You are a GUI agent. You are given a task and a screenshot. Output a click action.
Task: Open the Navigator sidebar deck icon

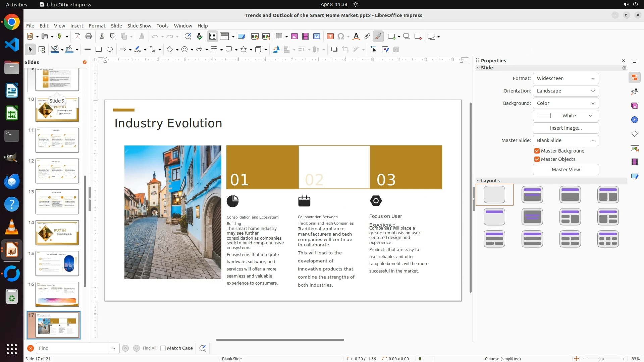click(634, 120)
